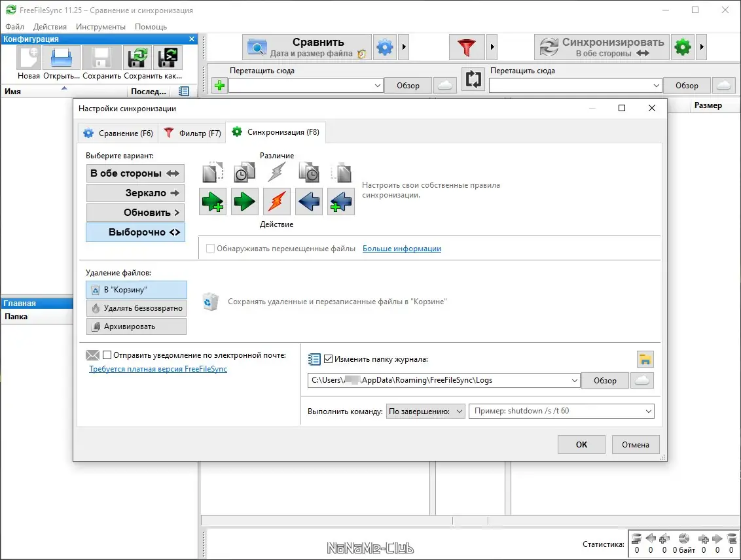Click the Сравнить button
Screen dimensions: 741x560
click(x=307, y=46)
